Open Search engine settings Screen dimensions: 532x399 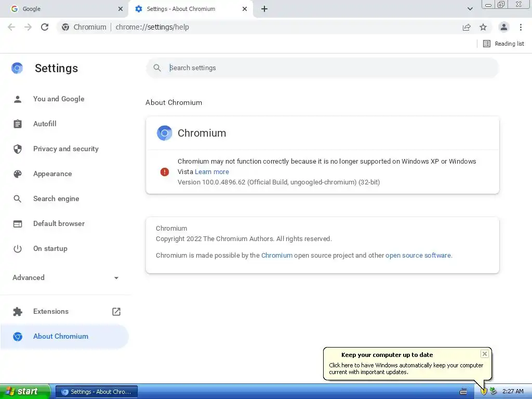(64, 199)
